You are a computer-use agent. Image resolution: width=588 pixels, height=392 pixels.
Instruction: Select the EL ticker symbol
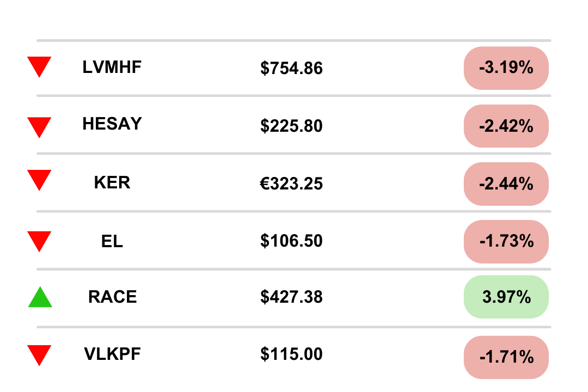pos(112,241)
